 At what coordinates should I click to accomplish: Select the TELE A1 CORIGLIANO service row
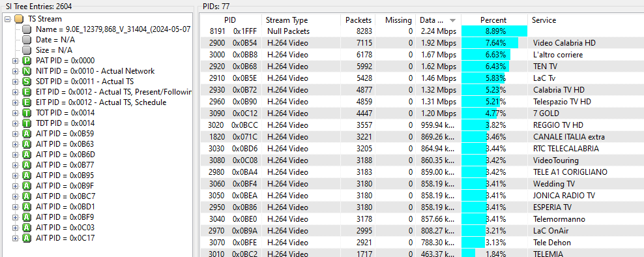(x=422, y=172)
